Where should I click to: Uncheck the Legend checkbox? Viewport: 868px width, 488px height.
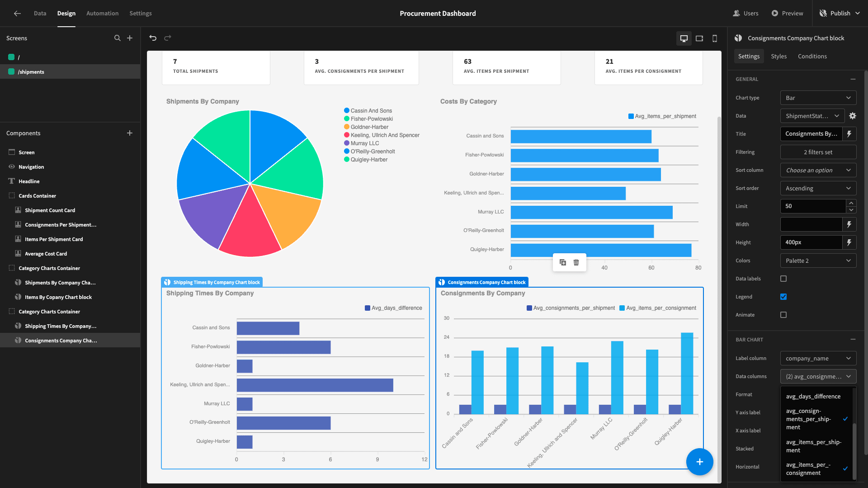click(783, 297)
